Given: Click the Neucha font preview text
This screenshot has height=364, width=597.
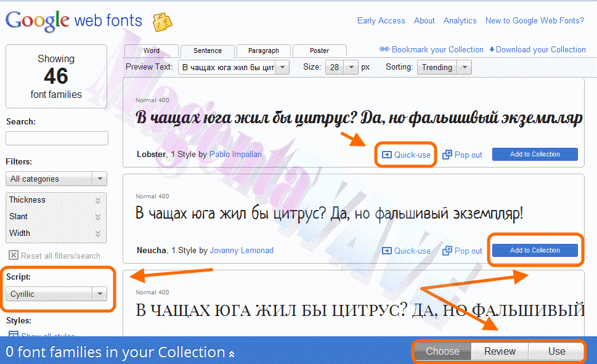Looking at the screenshot, I should (330, 214).
